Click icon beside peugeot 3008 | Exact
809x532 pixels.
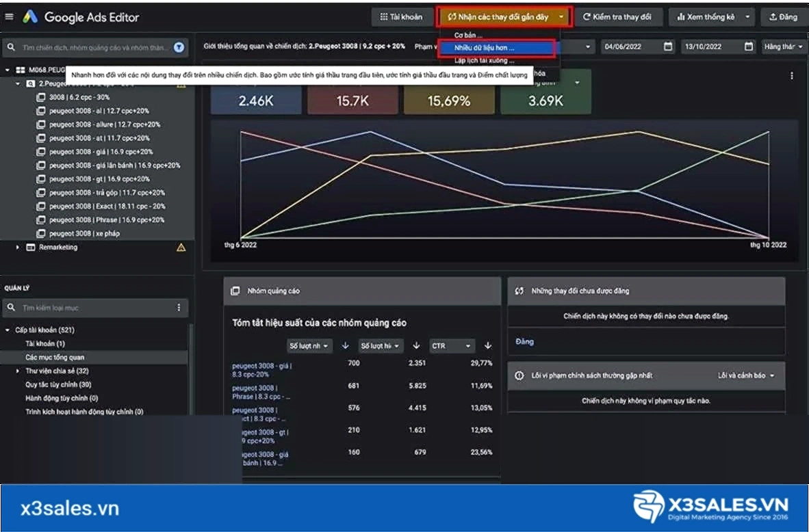click(40, 207)
